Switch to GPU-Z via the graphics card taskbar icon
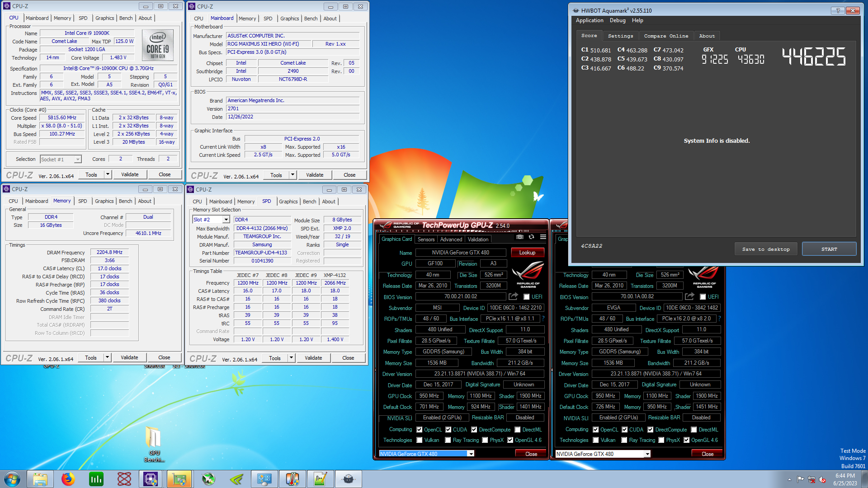 [x=179, y=479]
